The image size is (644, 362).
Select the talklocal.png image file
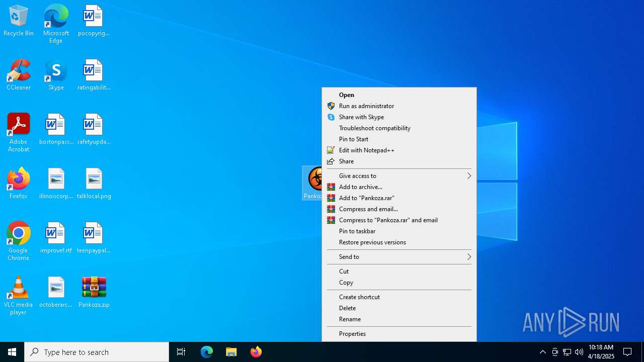point(94,184)
